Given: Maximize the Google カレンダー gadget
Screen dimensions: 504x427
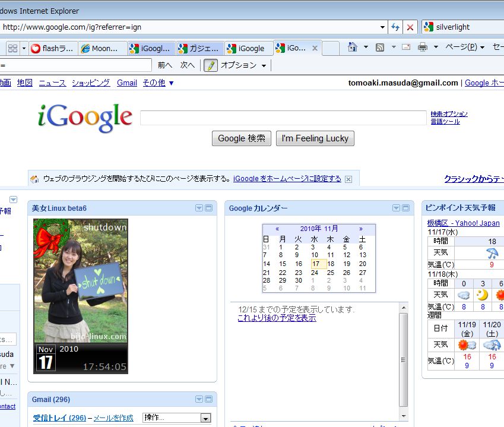Looking at the screenshot, I should (x=405, y=208).
